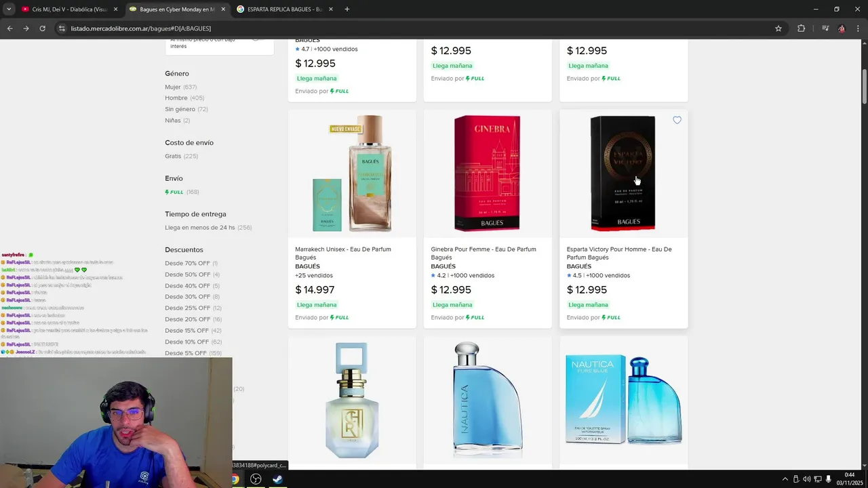This screenshot has height=488, width=868.
Task: Reload the Mercado Libre page
Action: coord(42,28)
